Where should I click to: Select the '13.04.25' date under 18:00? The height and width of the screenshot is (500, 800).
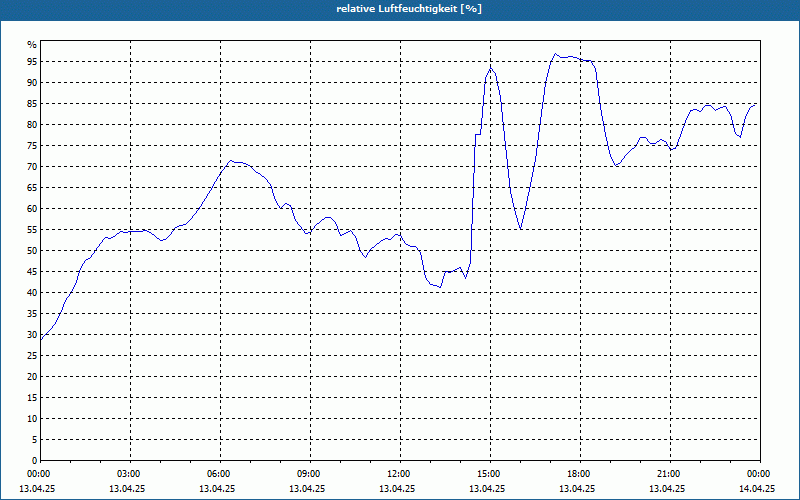pyautogui.click(x=577, y=489)
